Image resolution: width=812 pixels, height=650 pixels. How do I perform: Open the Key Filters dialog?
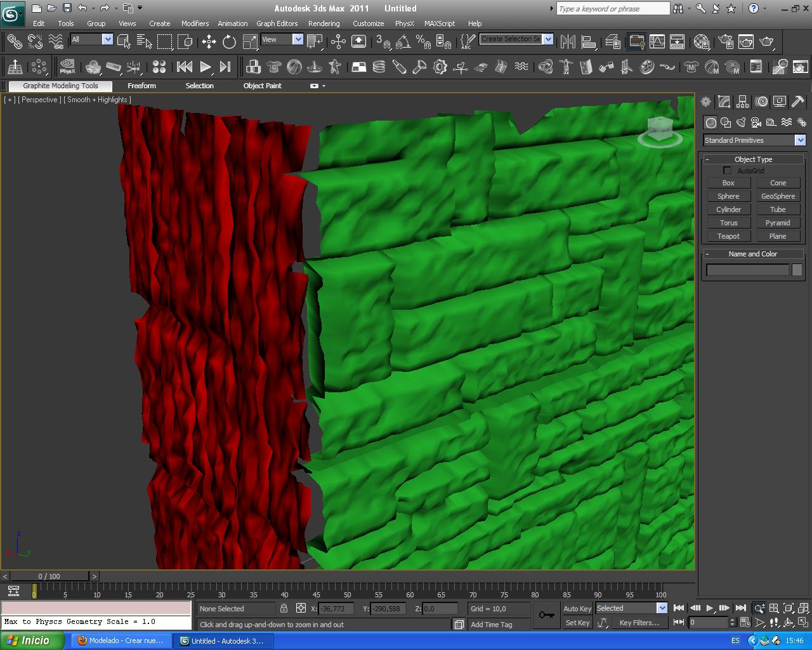tap(639, 623)
